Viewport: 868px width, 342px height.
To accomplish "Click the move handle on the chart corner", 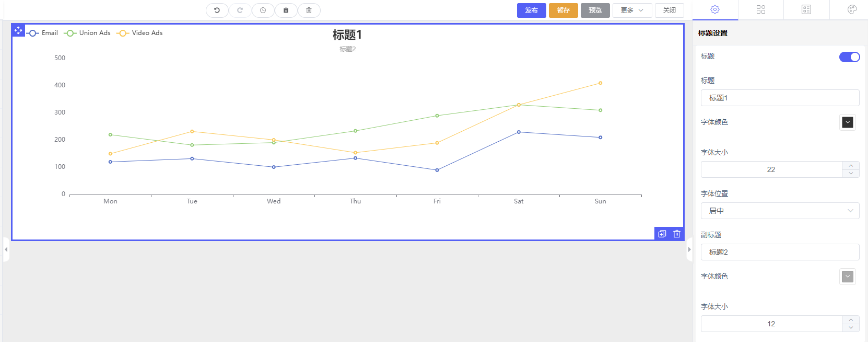I will pos(18,30).
